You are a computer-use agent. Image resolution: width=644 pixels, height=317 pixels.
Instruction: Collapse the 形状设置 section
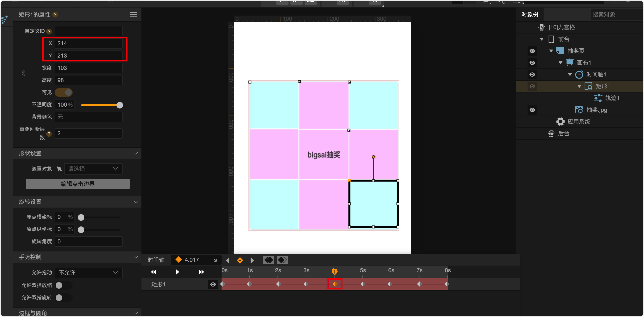click(x=136, y=153)
